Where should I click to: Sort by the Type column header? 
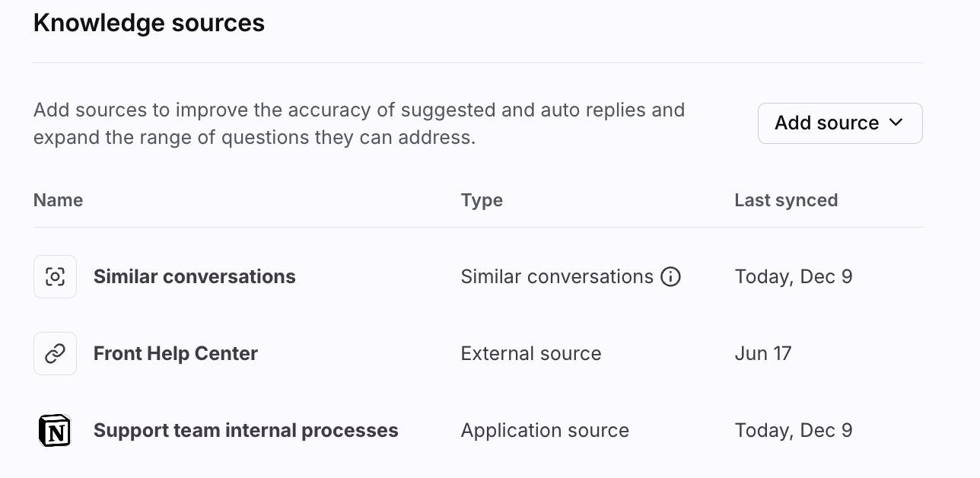point(482,200)
